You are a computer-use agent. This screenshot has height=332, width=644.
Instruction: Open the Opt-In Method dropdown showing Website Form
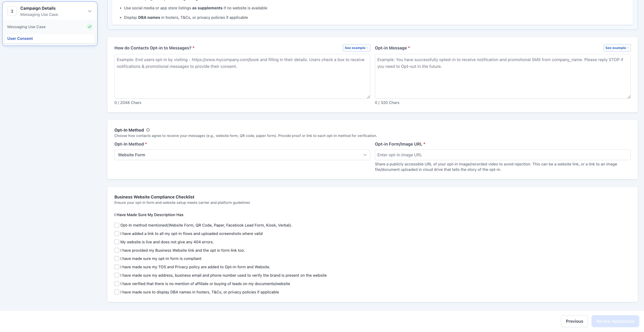(242, 155)
